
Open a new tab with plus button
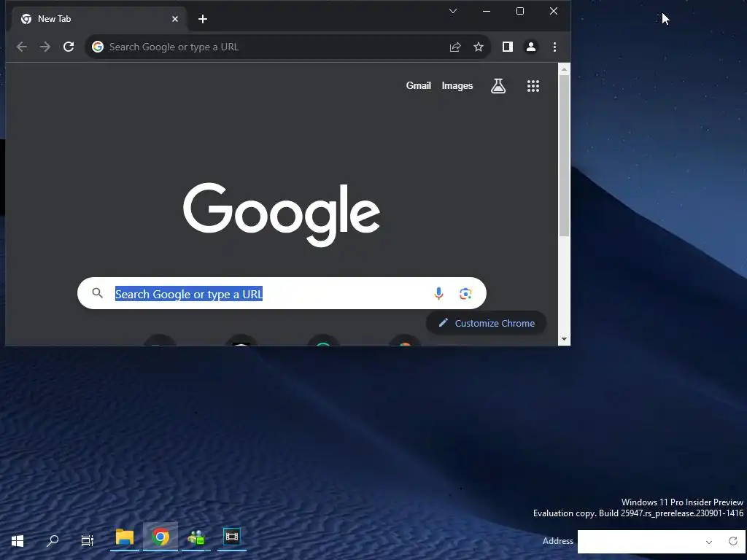[x=203, y=19]
